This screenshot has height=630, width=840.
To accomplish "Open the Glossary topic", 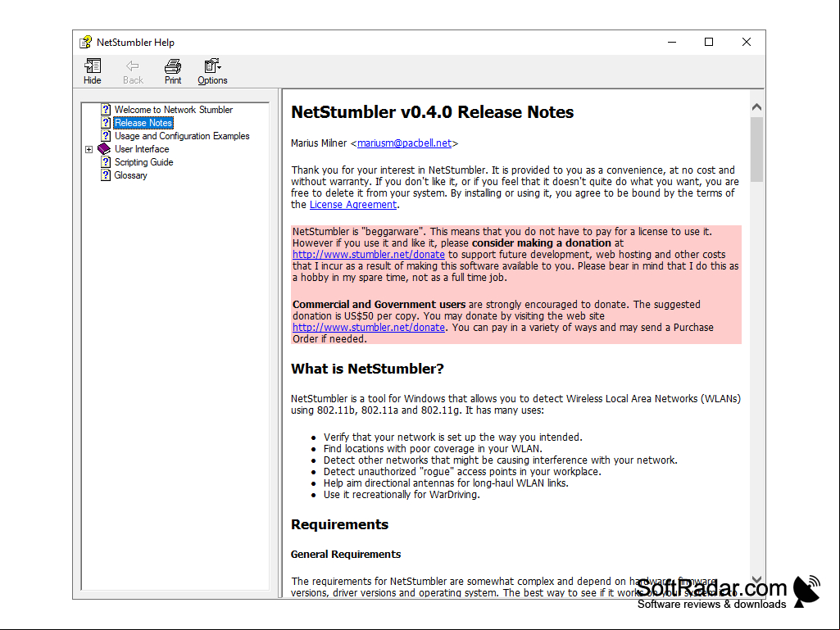I will point(130,175).
